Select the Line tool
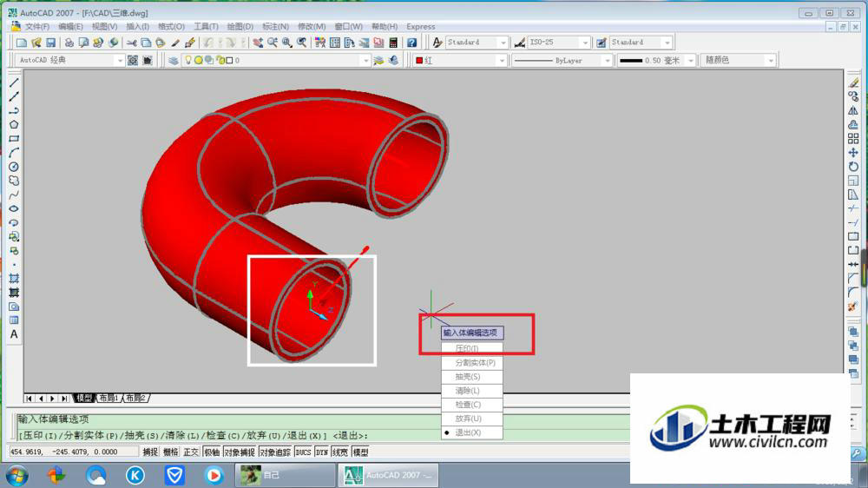 click(14, 82)
